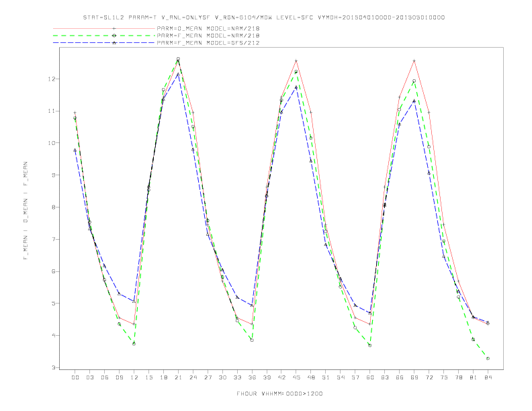Click x-axis tick label 24
This screenshot has height=411, width=532.
coord(193,377)
